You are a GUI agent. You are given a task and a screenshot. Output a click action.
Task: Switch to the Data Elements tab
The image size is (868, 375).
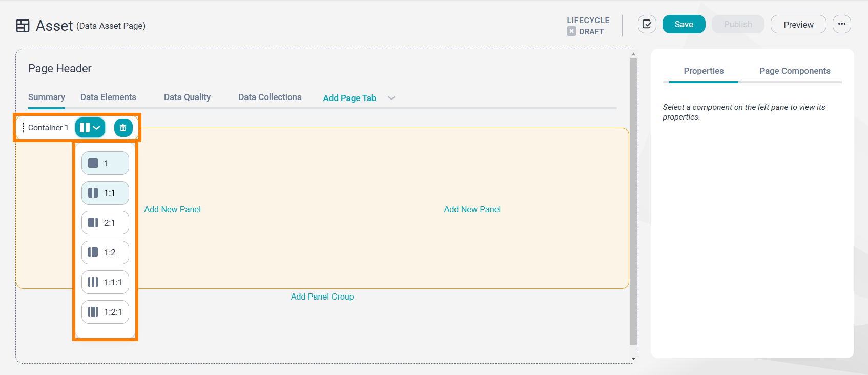[x=108, y=97]
